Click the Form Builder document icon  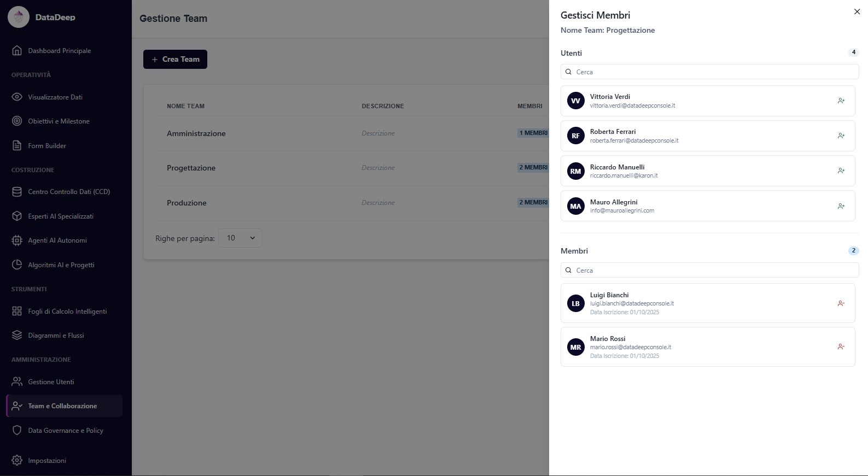pyautogui.click(x=17, y=145)
